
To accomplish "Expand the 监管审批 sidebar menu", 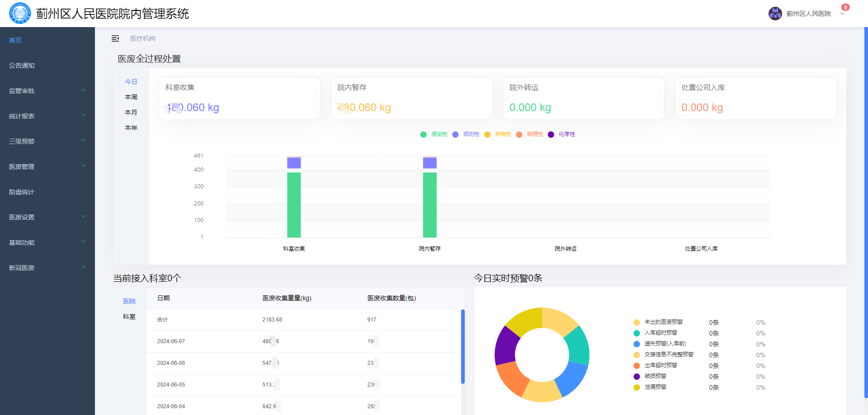I will coord(47,91).
